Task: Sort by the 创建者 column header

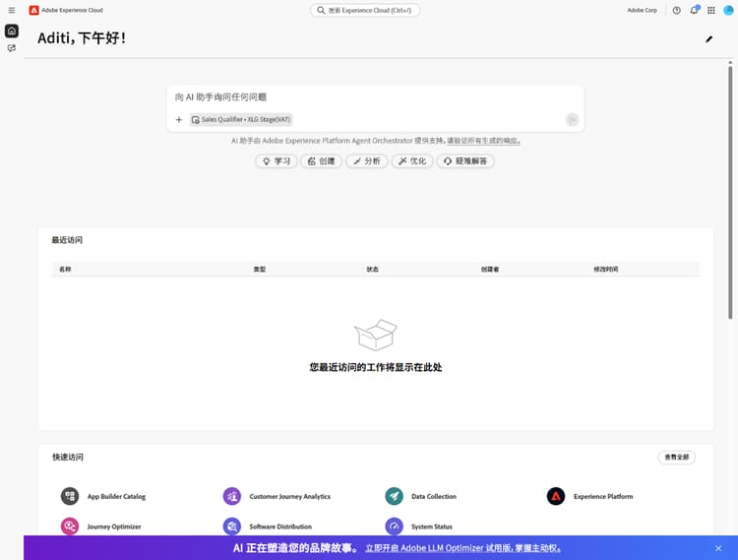Action: point(489,270)
